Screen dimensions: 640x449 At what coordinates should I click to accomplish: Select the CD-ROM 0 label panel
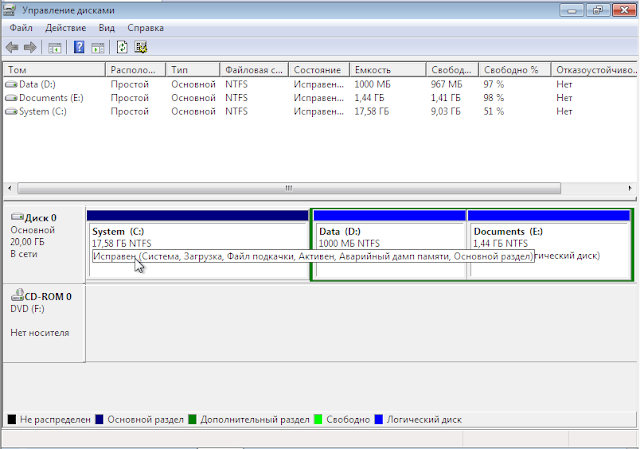point(44,323)
